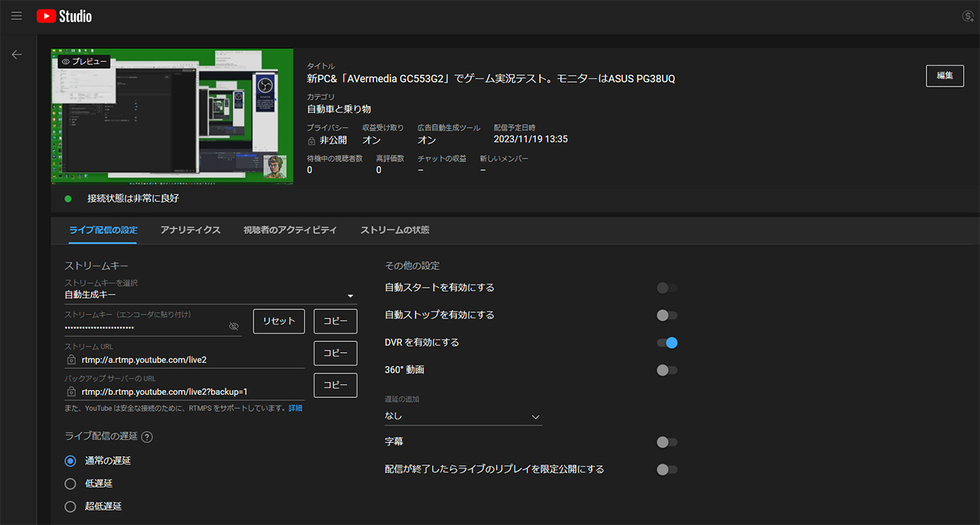Click the lock icon beside the backup URL

pyautogui.click(x=71, y=392)
